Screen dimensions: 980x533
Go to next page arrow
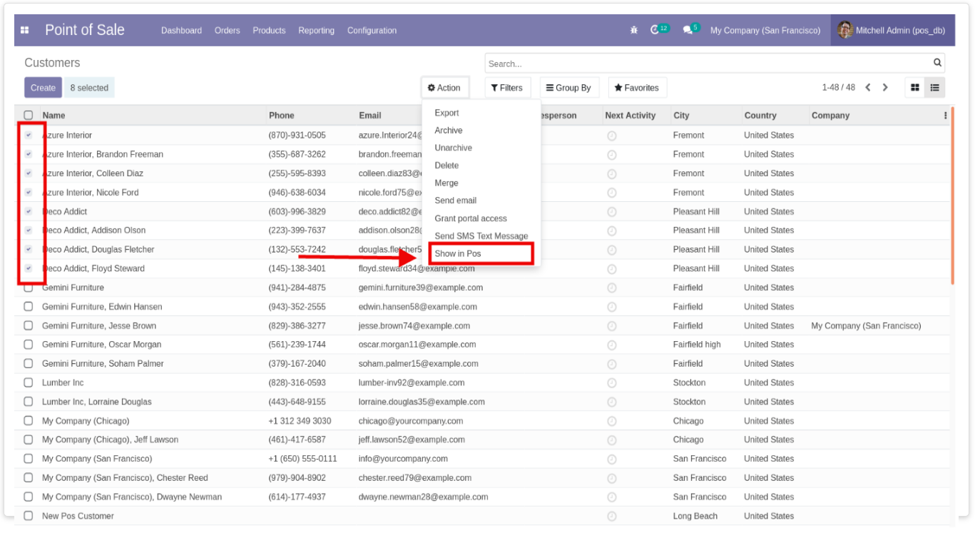pyautogui.click(x=885, y=88)
